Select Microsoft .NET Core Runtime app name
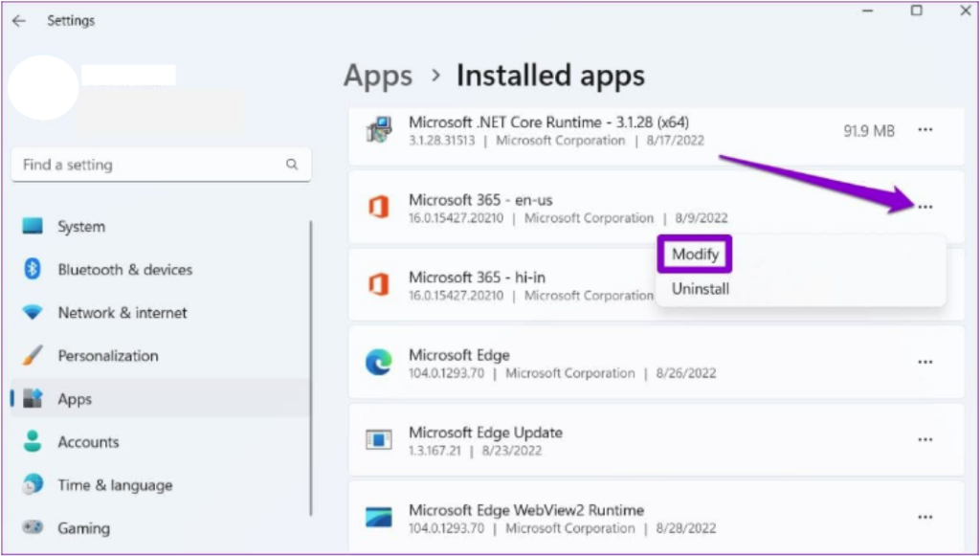 click(x=548, y=122)
